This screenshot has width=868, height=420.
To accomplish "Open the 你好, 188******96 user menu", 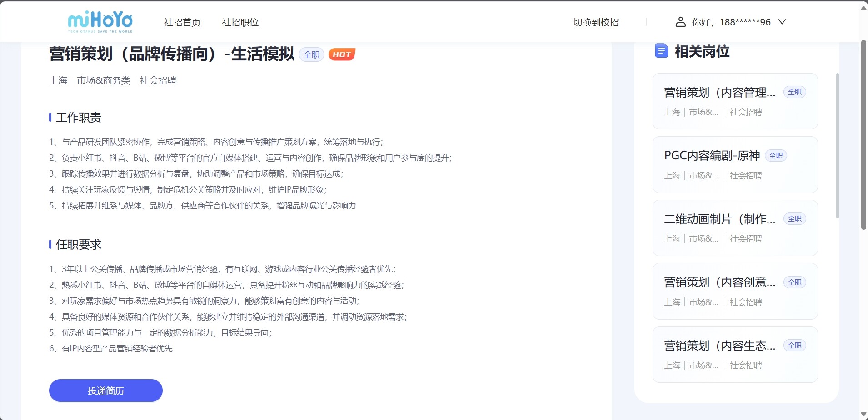I will pos(731,22).
